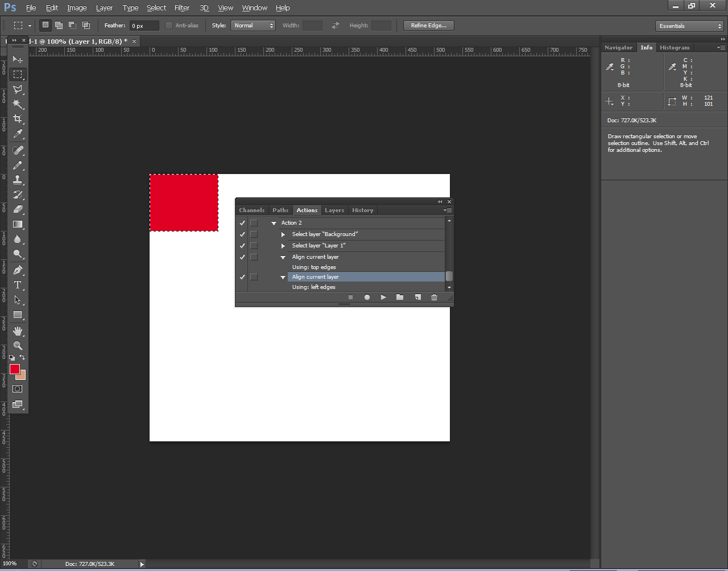Select the Magic Wand tool
Screen dimensions: 728x571
click(18, 104)
